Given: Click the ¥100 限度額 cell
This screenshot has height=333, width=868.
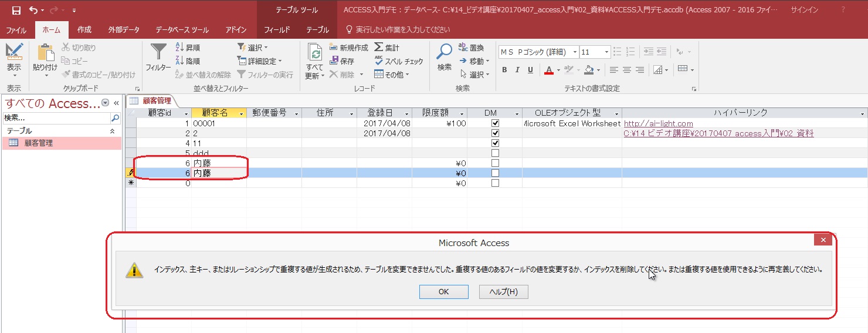Looking at the screenshot, I should (x=439, y=123).
